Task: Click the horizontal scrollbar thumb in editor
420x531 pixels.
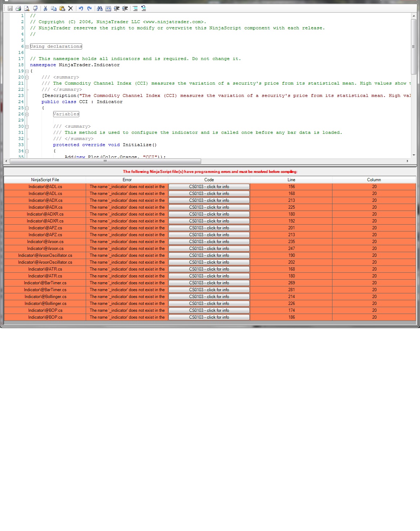Action: (x=105, y=161)
